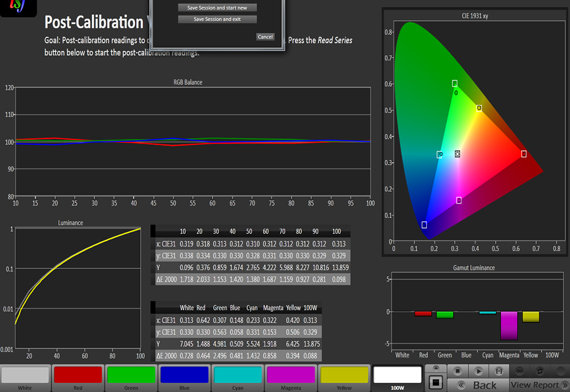Click the Blue y value "0.058"
The height and width of the screenshot is (392, 570).
pyautogui.click(x=237, y=332)
